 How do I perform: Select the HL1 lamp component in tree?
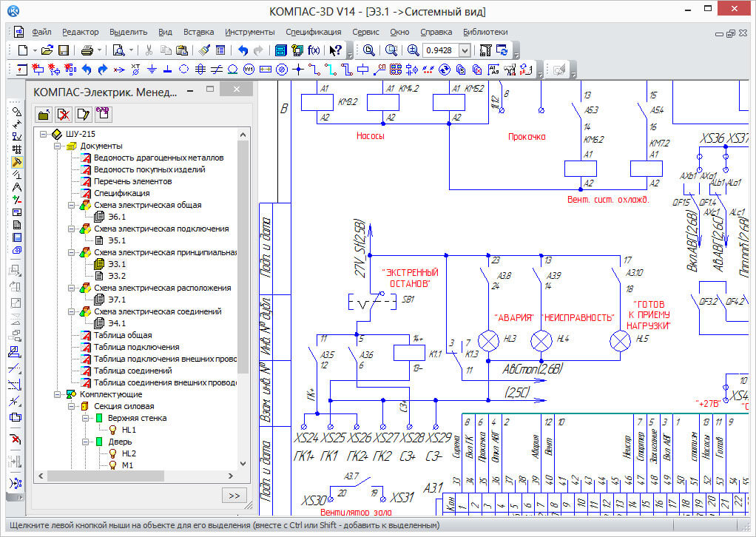pos(129,430)
